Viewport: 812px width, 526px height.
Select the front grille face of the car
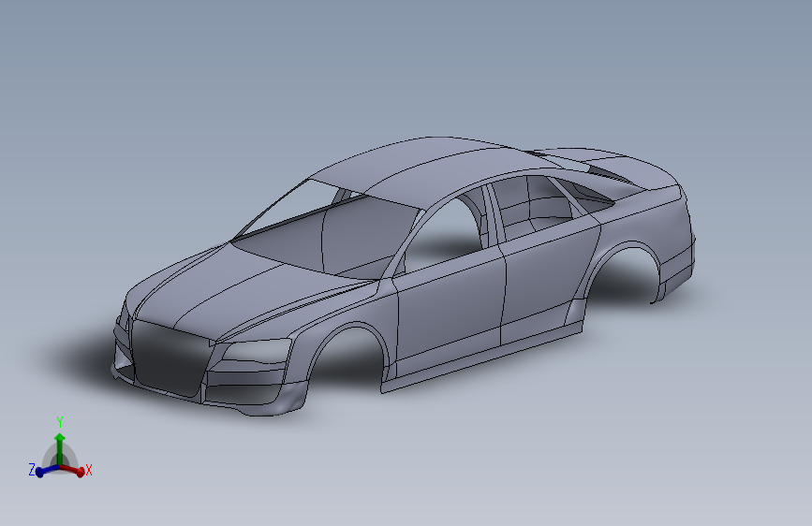pos(169,359)
